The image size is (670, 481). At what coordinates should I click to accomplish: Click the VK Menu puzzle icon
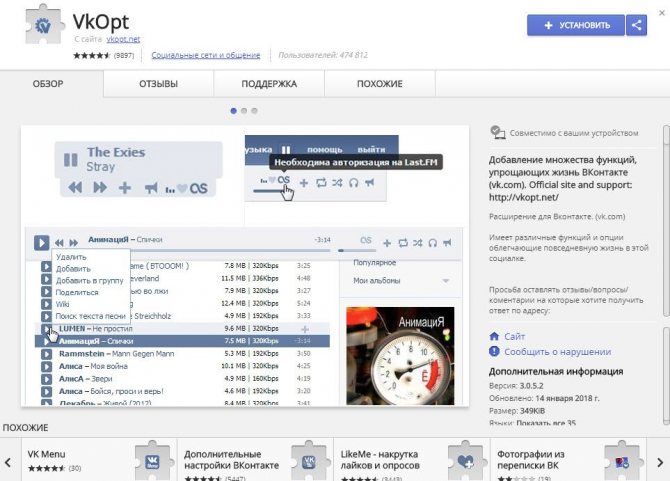(x=152, y=461)
